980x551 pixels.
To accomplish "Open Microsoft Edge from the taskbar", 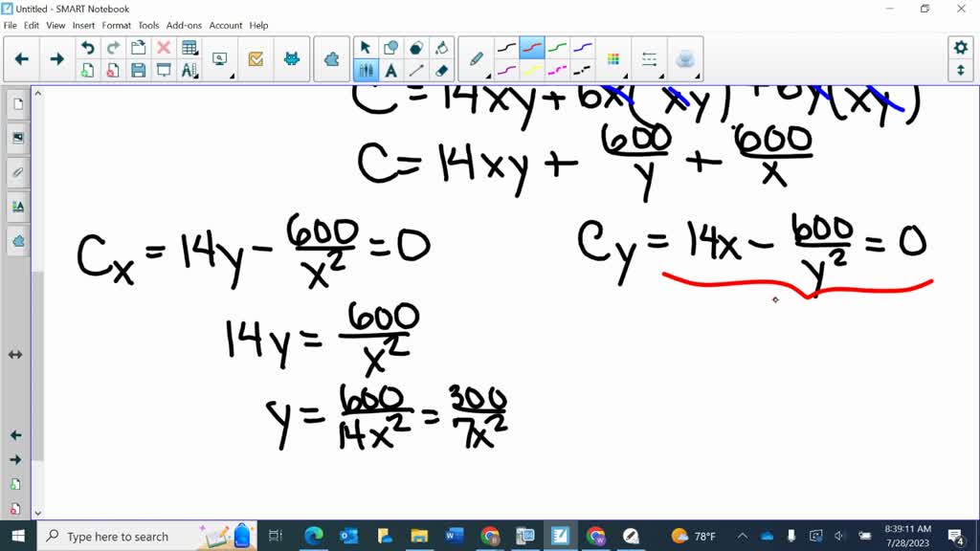I will click(x=314, y=536).
